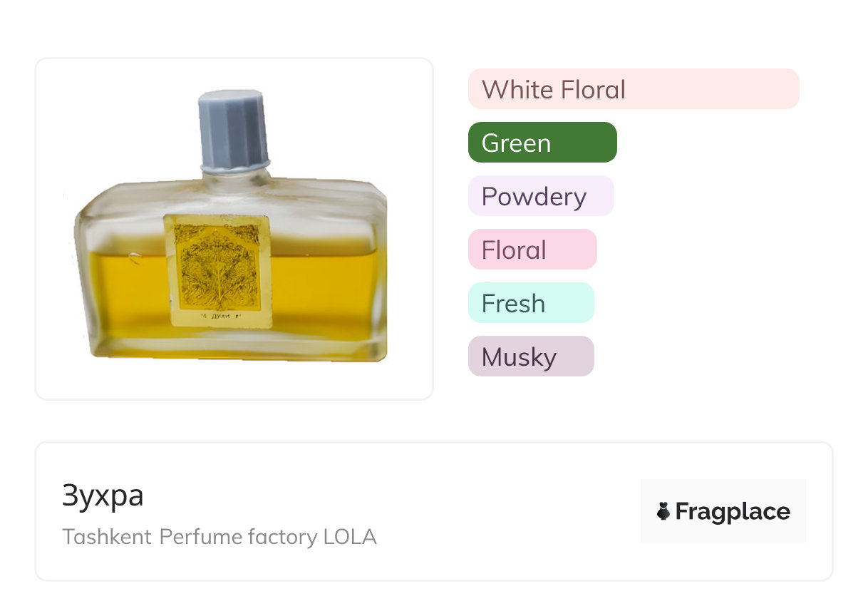
Task: Select the Green accord tag
Action: tap(542, 143)
